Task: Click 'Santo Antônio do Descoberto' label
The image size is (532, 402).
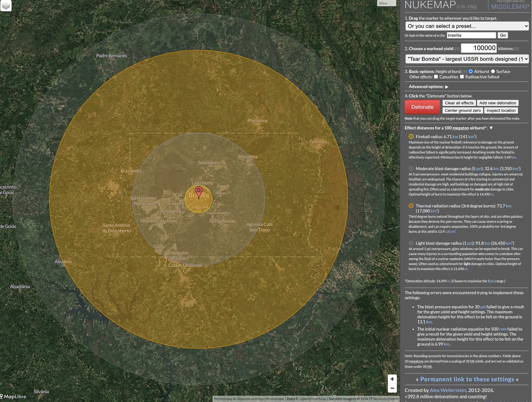Action: tap(117, 228)
